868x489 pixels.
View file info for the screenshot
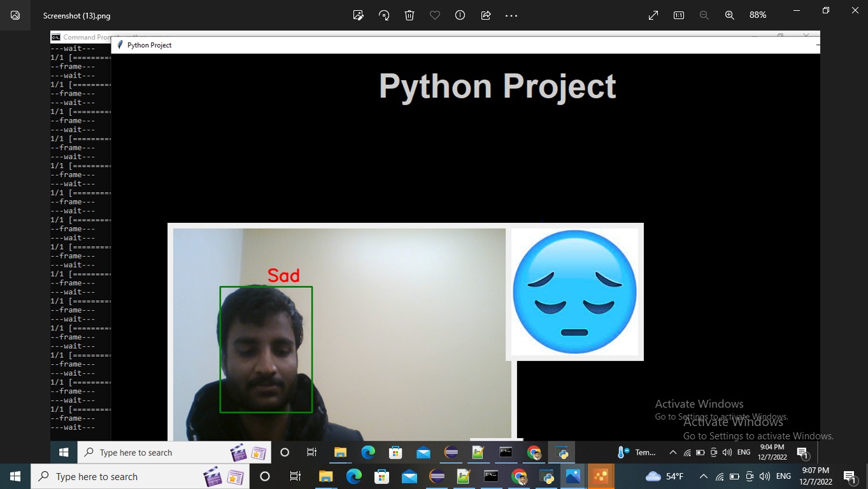pyautogui.click(x=460, y=15)
